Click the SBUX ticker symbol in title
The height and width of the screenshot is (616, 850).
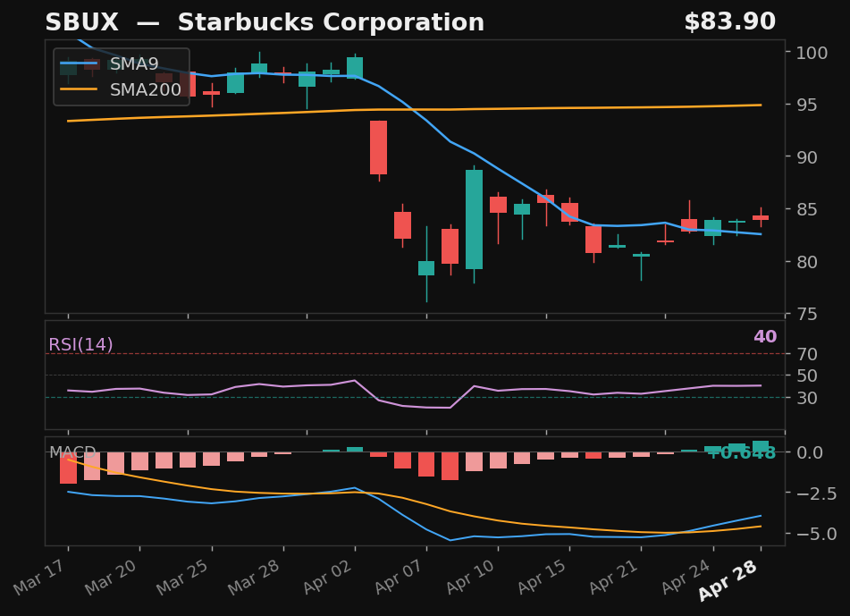click(81, 22)
